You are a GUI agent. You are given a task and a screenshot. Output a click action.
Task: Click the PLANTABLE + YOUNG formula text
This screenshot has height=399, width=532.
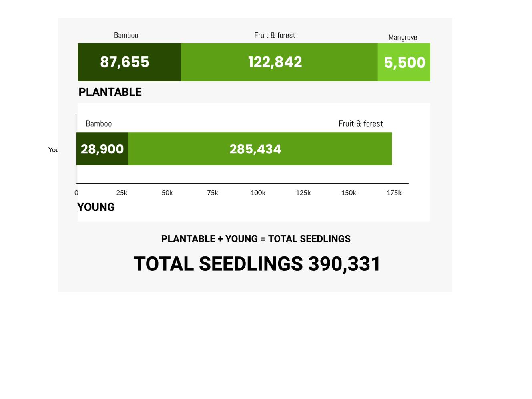(256, 239)
